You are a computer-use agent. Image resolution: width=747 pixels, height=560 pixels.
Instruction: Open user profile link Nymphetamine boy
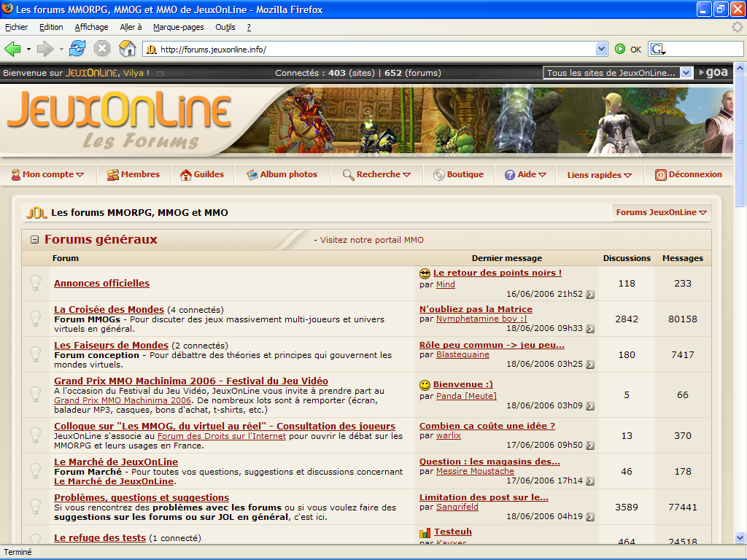coord(481,319)
